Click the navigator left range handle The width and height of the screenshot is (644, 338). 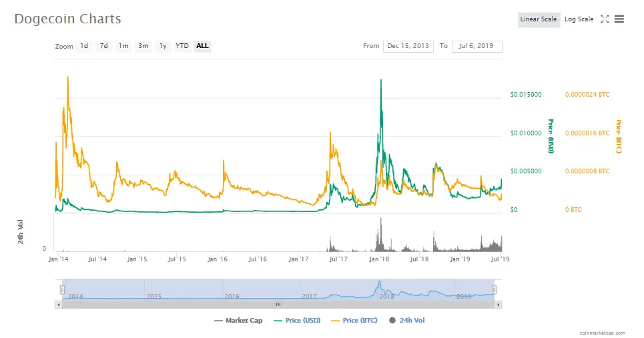pyautogui.click(x=62, y=290)
